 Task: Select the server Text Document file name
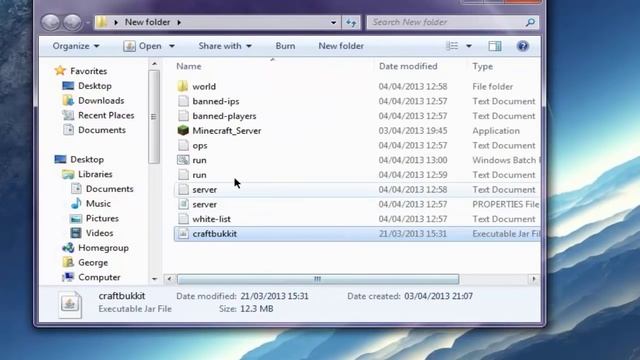click(204, 189)
